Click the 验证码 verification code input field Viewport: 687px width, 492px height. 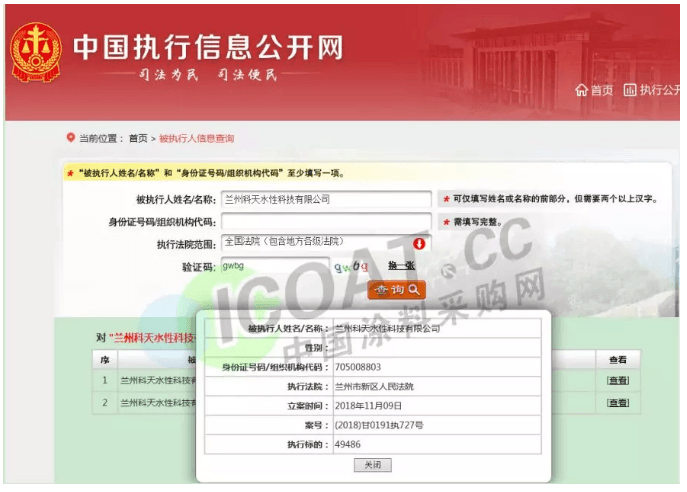coord(274,266)
